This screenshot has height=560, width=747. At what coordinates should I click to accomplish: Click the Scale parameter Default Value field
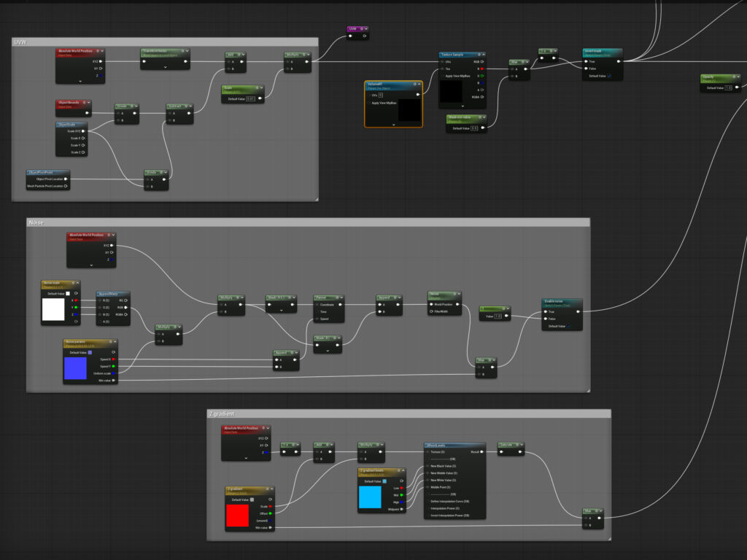click(251, 99)
